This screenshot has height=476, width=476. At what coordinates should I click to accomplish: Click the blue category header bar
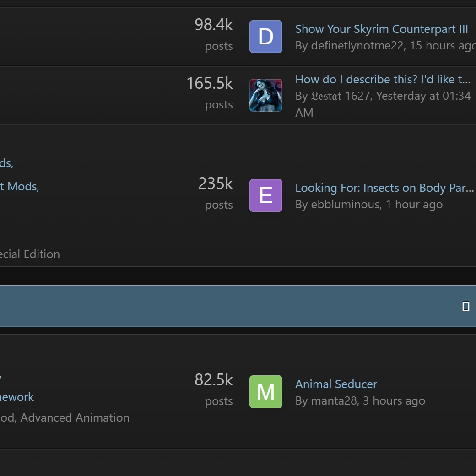[229, 306]
